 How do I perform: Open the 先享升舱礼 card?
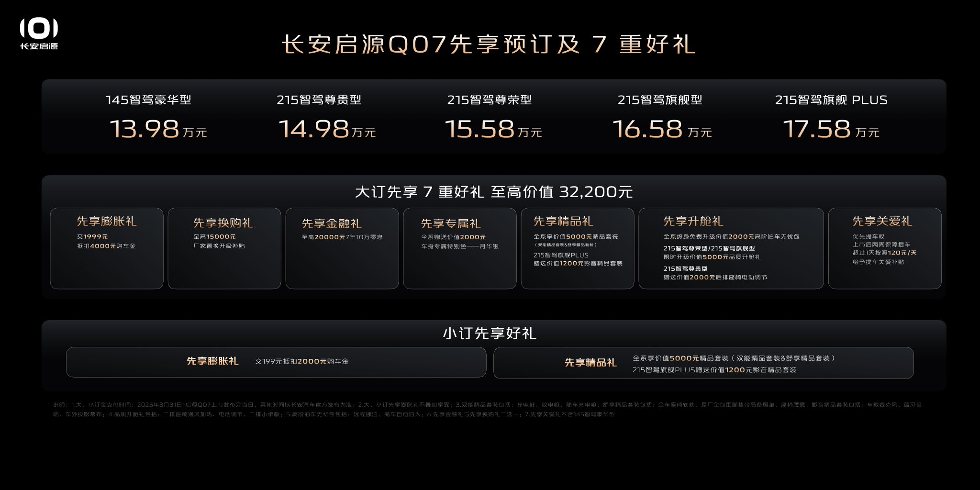(731, 248)
